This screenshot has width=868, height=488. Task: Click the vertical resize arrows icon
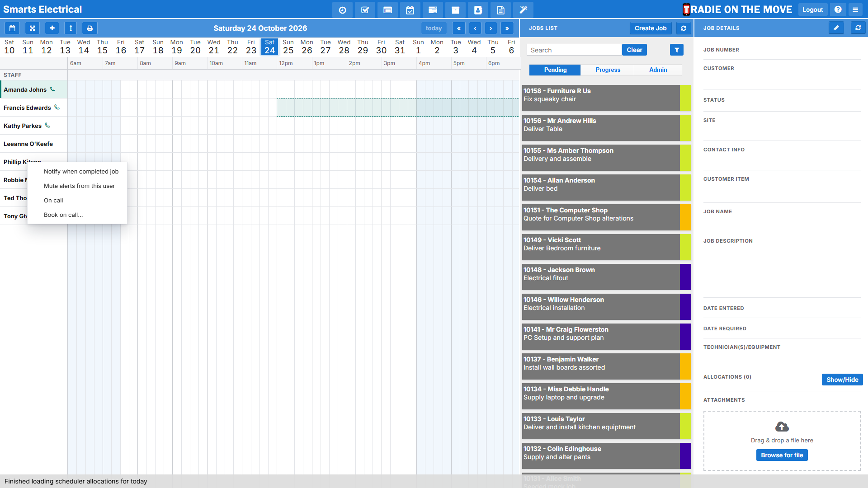[x=71, y=28]
